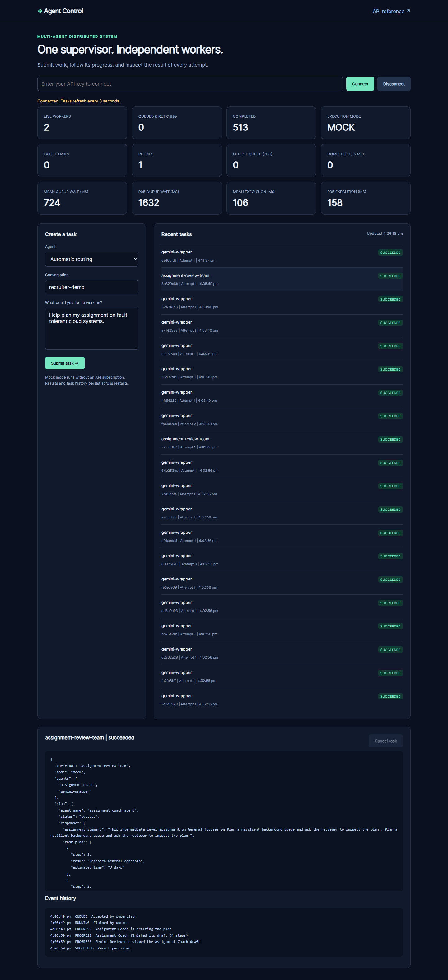Click the SUCCEEDED badge for task de106fd1
The image size is (448, 980).
(x=390, y=253)
